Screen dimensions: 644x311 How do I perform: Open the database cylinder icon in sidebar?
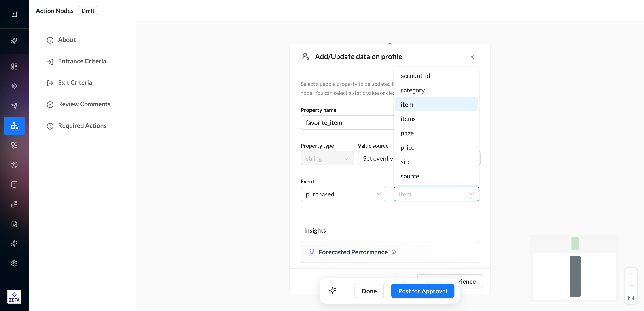click(x=14, y=184)
